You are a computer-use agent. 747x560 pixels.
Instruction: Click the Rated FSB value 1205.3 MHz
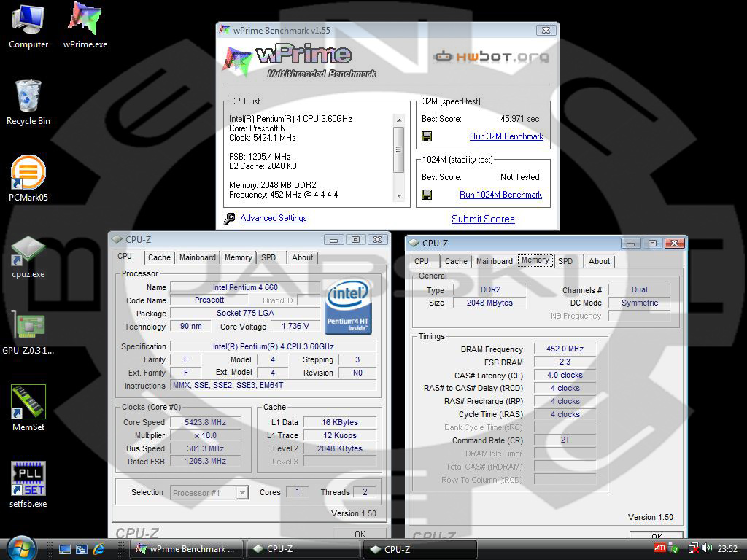click(205, 461)
